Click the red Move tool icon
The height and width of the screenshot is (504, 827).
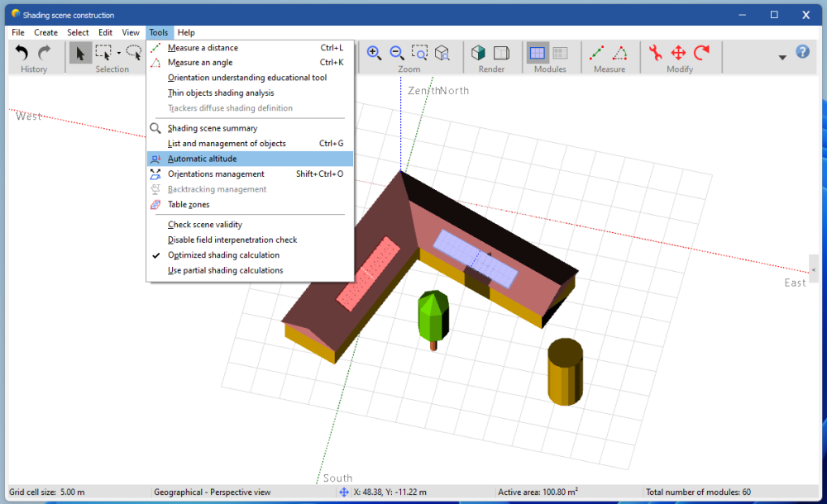click(x=678, y=53)
